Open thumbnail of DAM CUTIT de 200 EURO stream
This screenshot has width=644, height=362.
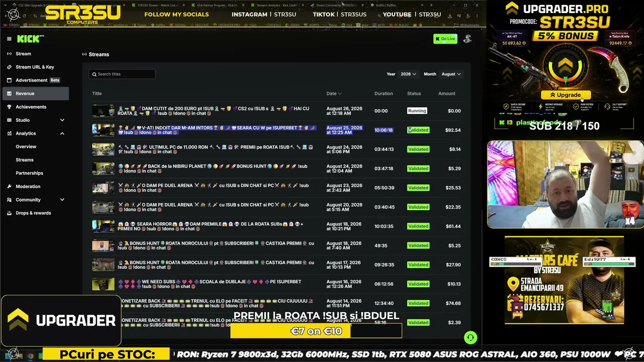pos(103,111)
